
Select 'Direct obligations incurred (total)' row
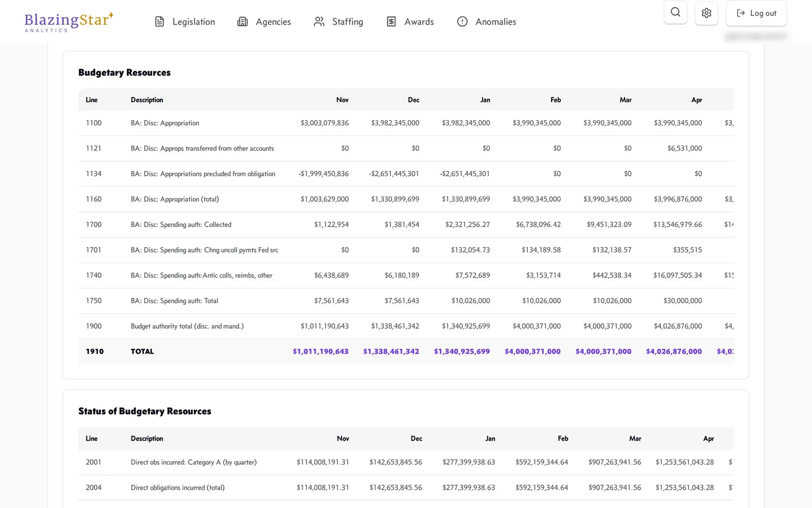pyautogui.click(x=406, y=488)
